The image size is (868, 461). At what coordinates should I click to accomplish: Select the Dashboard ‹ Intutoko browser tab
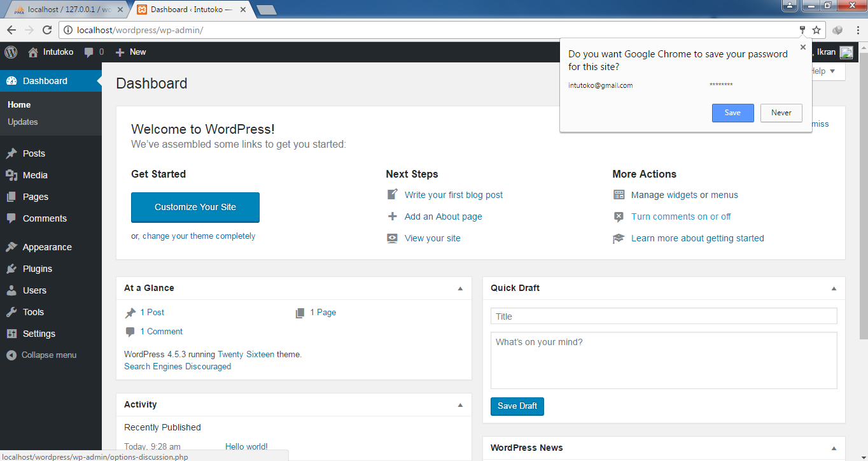click(x=191, y=10)
